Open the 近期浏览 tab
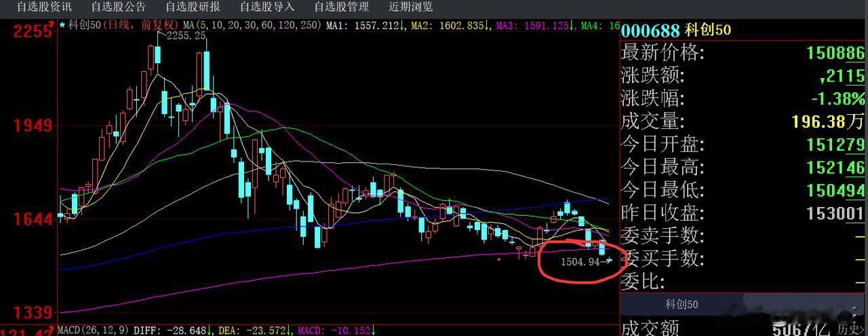The height and width of the screenshot is (336, 868). point(411,7)
